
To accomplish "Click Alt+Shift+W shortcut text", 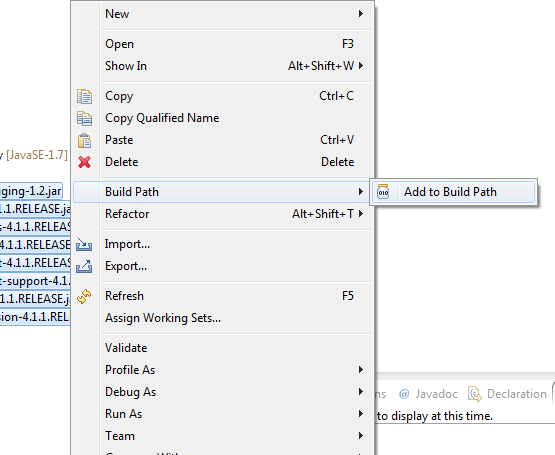I will [x=321, y=66].
